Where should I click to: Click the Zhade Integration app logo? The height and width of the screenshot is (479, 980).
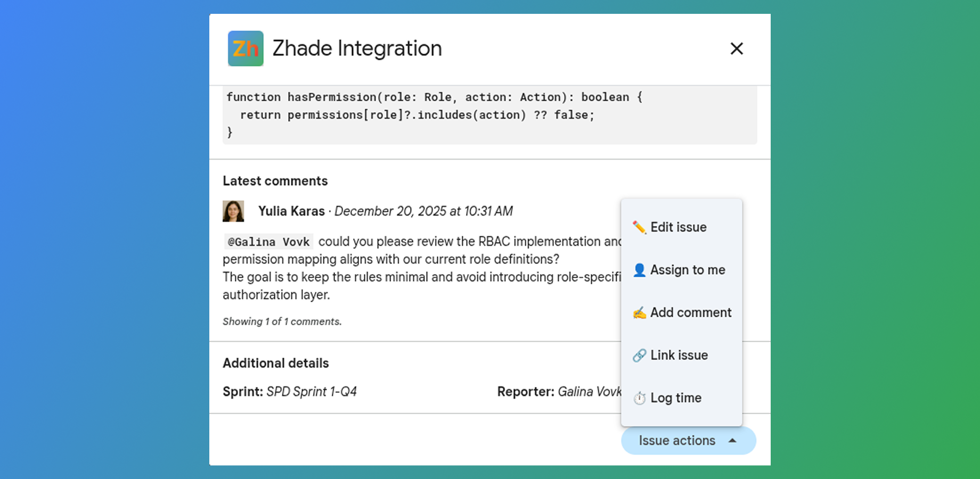pyautogui.click(x=246, y=48)
